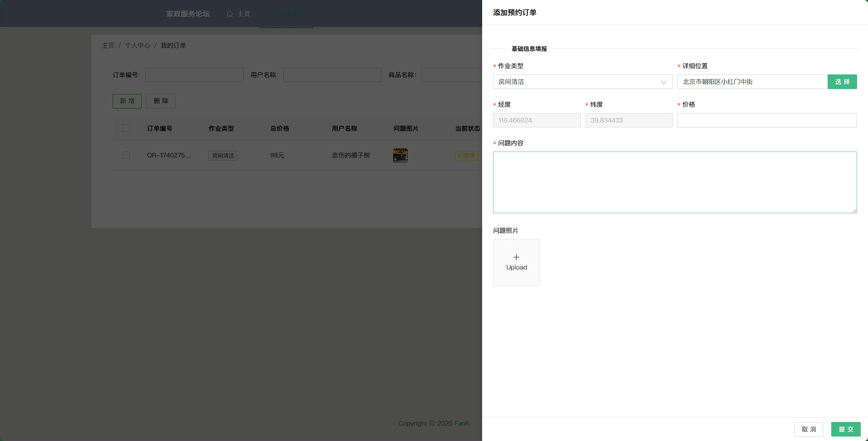
Task: Cancel the order with 取消 button
Action: click(x=808, y=429)
